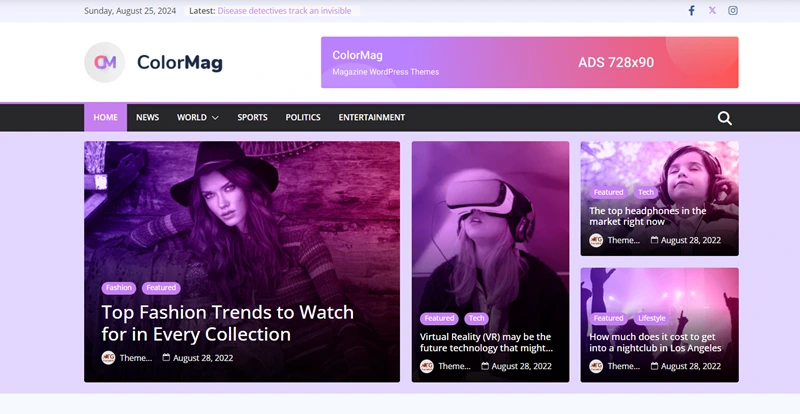800x414 pixels.
Task: Click the date 'Sunday, August 25, 2024'
Action: 130,11
